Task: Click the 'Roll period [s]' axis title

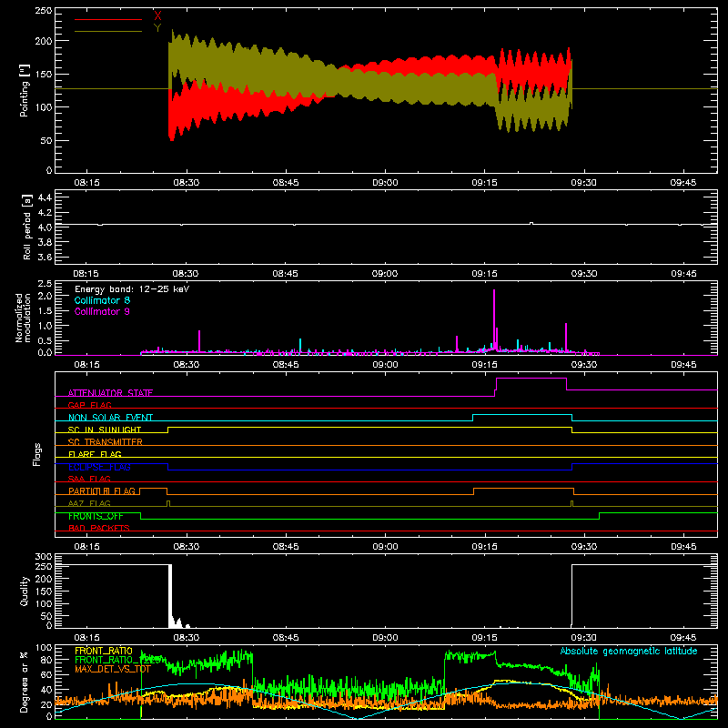Action: (27, 227)
